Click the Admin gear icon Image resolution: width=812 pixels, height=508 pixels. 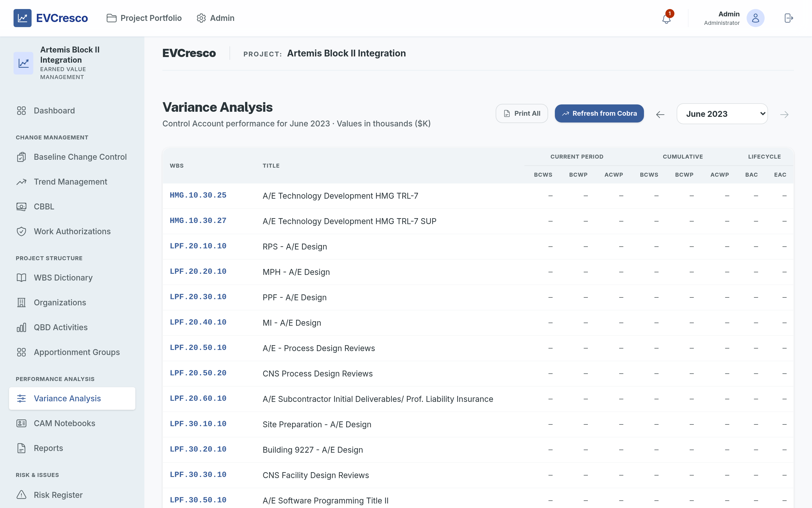[x=201, y=18]
